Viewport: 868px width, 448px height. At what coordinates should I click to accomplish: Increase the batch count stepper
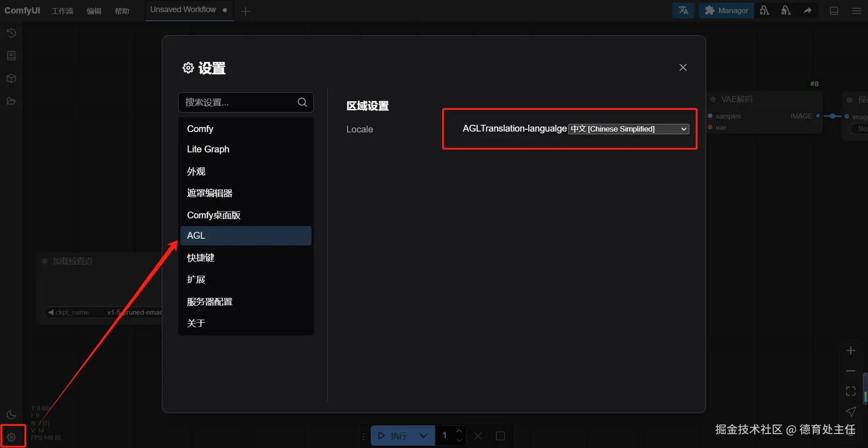[x=459, y=431]
